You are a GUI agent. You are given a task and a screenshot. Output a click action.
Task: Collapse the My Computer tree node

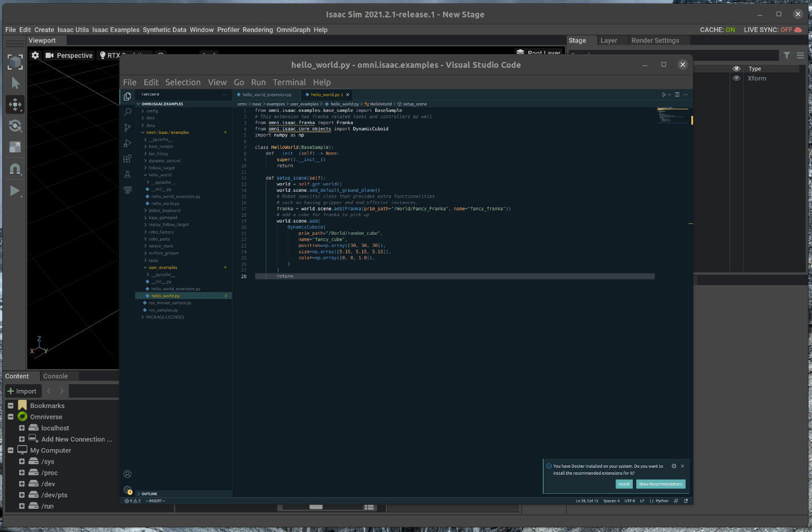pyautogui.click(x=10, y=450)
